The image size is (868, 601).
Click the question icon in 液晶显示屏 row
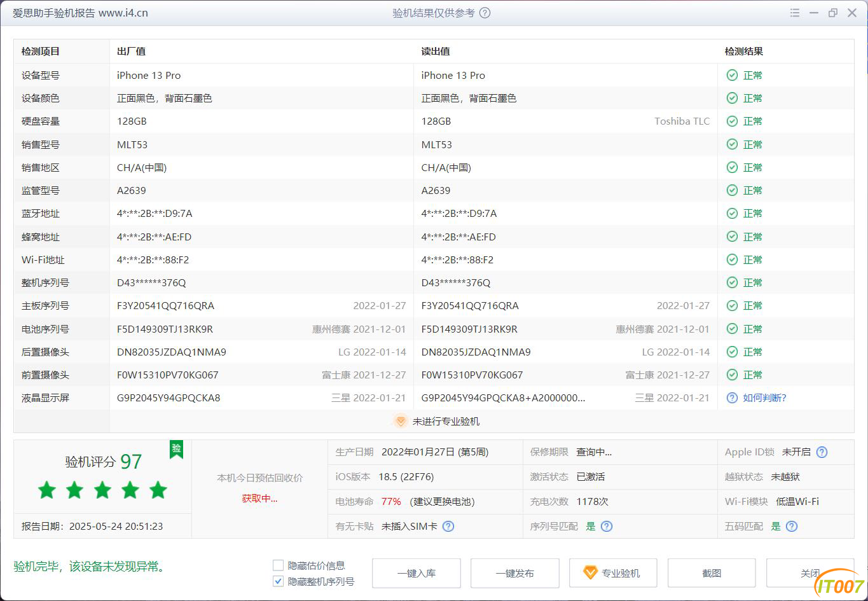pyautogui.click(x=732, y=397)
